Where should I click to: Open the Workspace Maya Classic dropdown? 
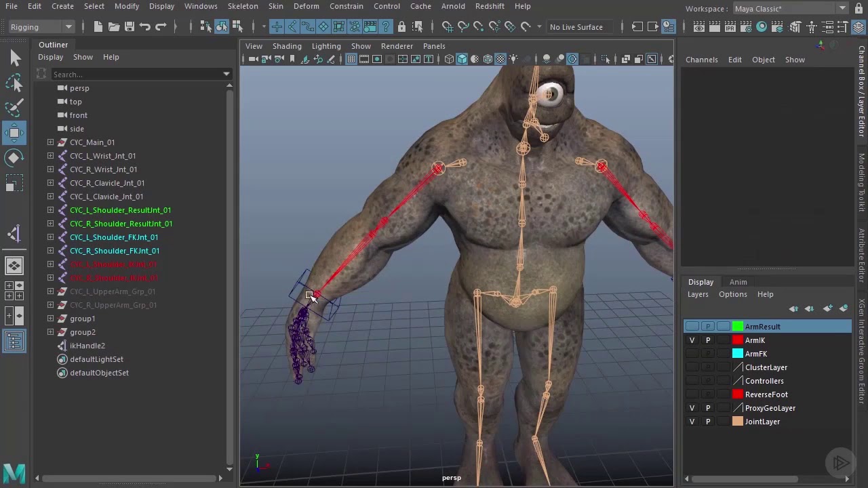(789, 8)
